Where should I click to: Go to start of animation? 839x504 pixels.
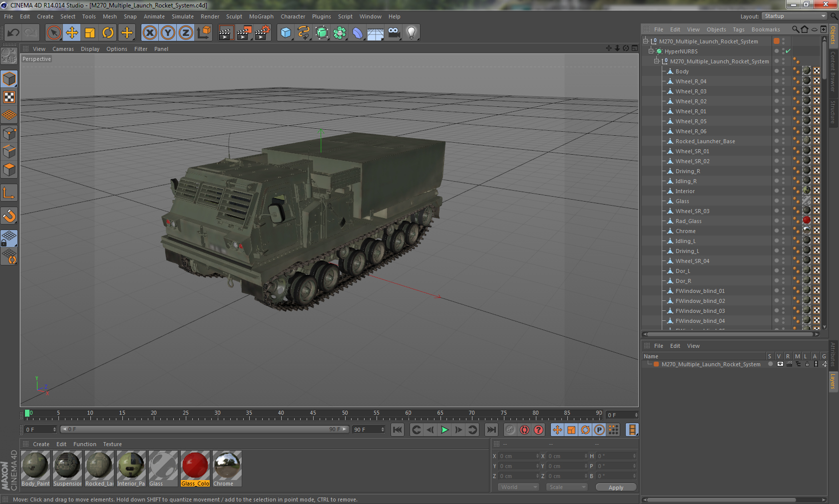pos(398,430)
